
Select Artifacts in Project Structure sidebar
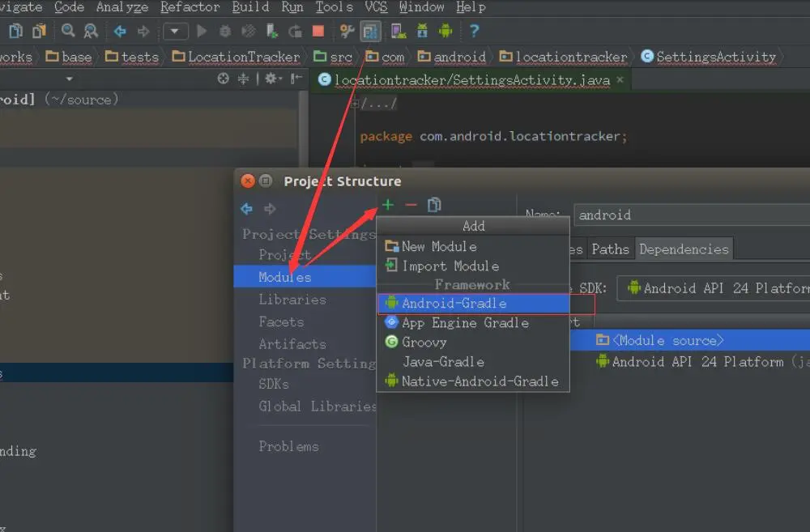point(292,344)
